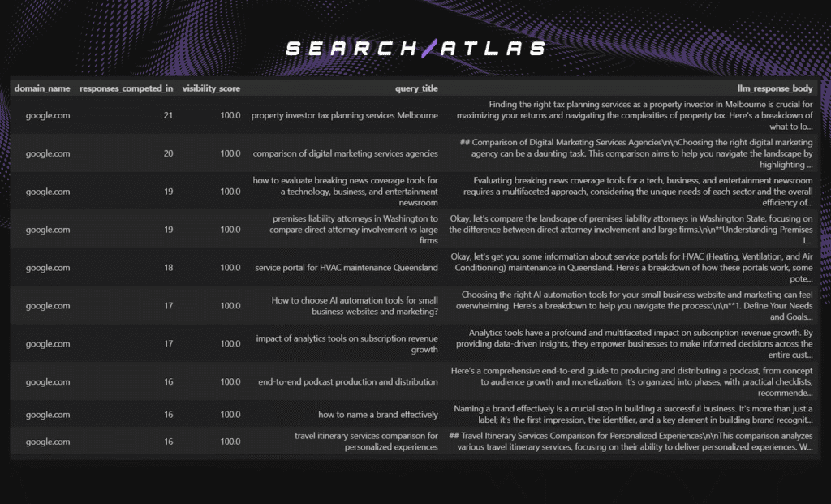Sort by the domain_name column header

(42, 88)
